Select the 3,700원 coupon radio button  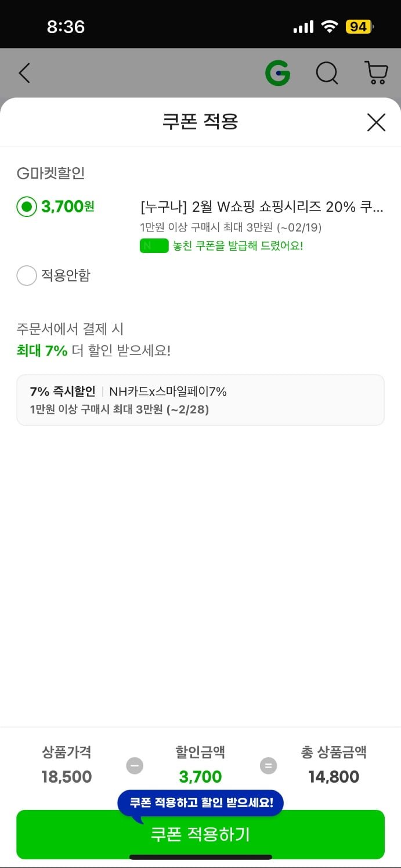(x=27, y=207)
